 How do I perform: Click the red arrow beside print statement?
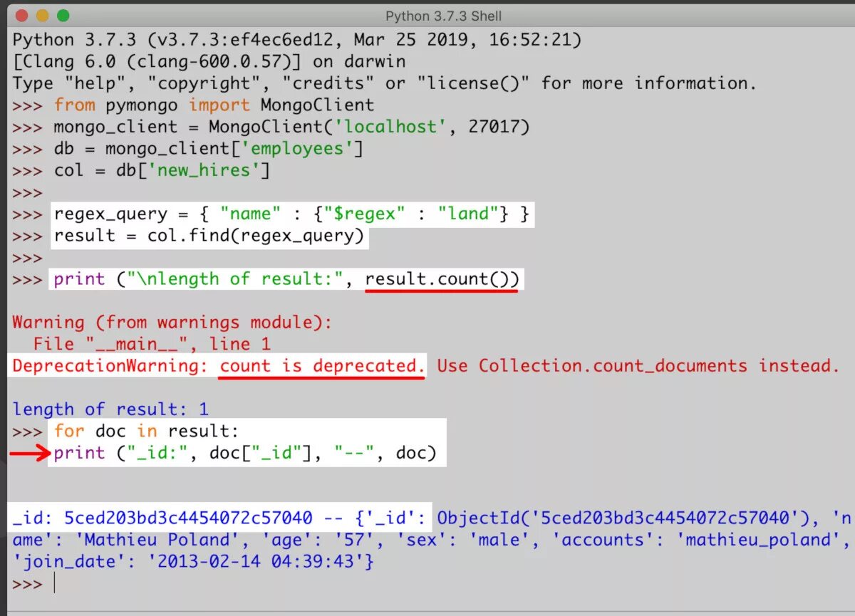(x=28, y=453)
